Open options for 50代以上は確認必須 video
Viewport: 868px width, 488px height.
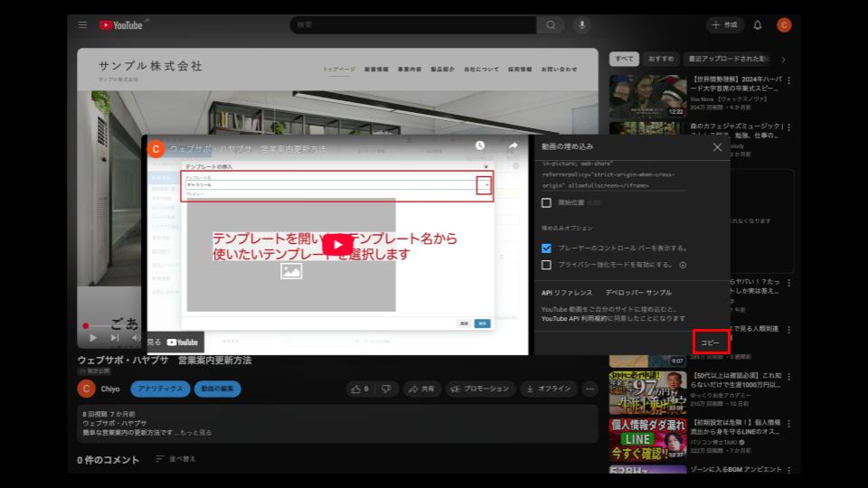tap(788, 377)
